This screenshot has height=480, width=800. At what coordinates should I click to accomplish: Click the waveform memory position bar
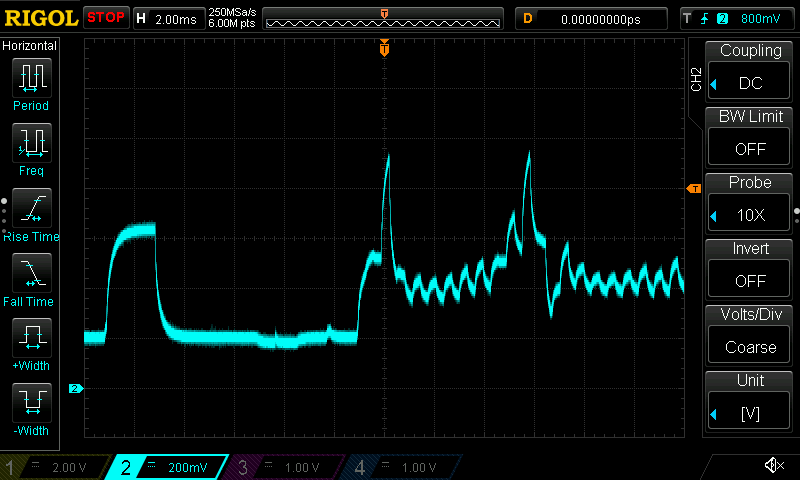click(x=384, y=18)
